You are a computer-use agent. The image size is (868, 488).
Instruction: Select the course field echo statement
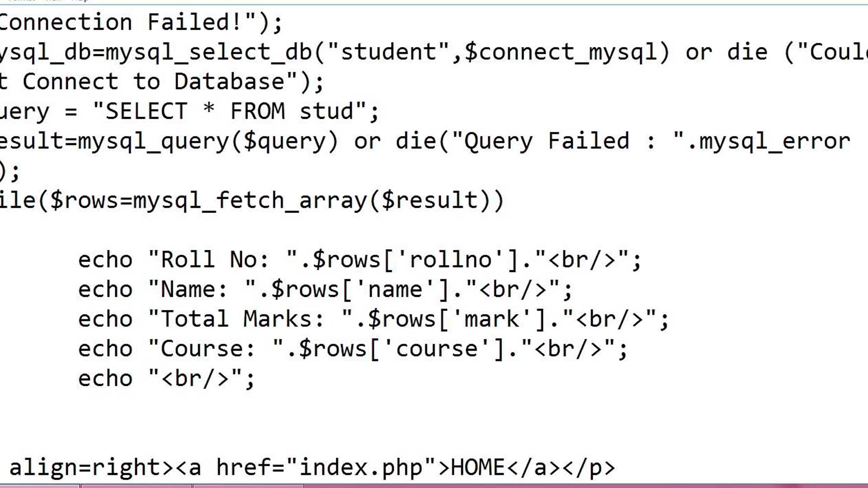click(352, 348)
